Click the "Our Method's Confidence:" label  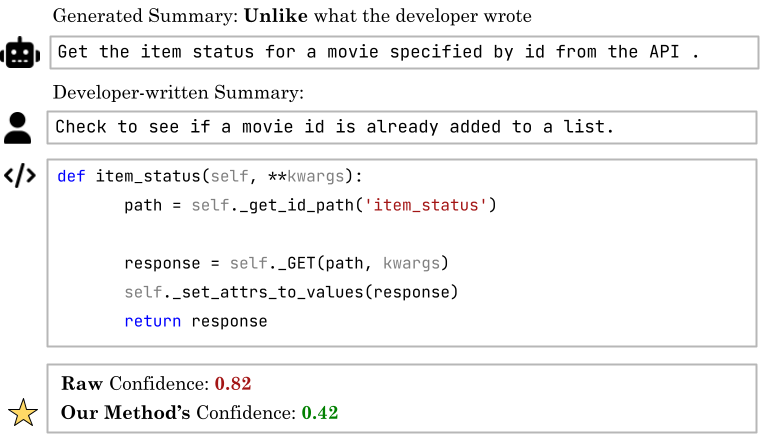(176, 412)
